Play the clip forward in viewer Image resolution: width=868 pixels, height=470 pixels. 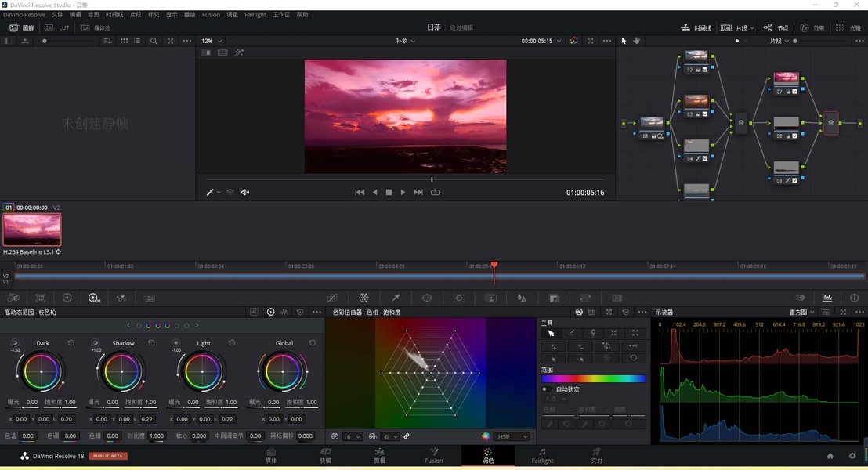403,192
